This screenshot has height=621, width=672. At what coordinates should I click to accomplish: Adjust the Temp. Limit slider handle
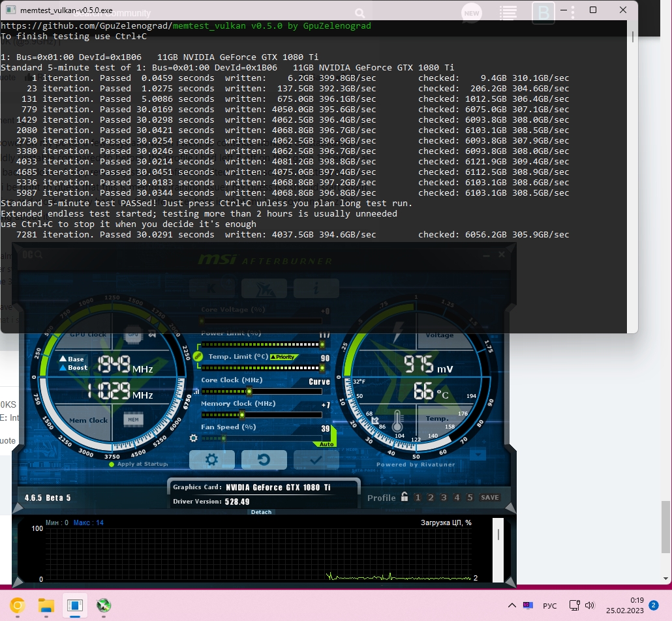(x=322, y=368)
